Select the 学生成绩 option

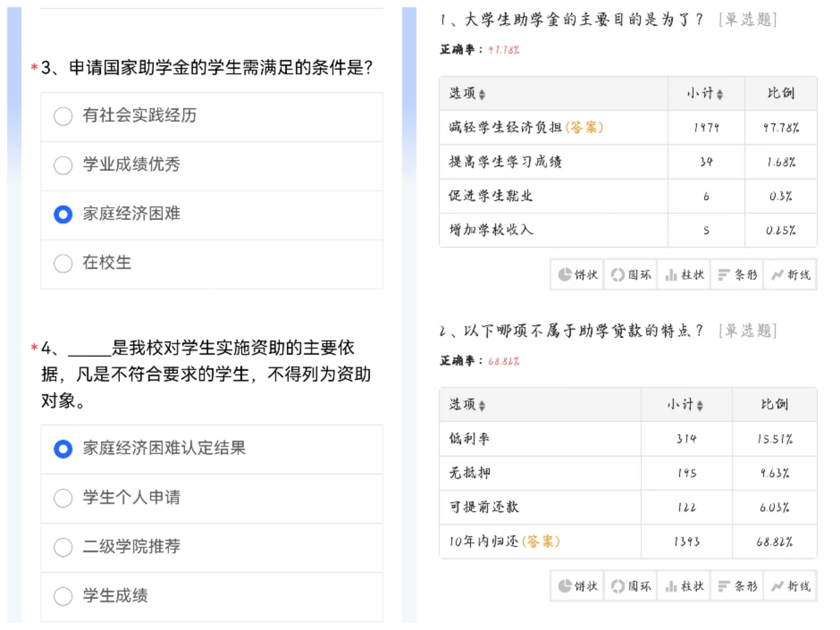point(63,596)
